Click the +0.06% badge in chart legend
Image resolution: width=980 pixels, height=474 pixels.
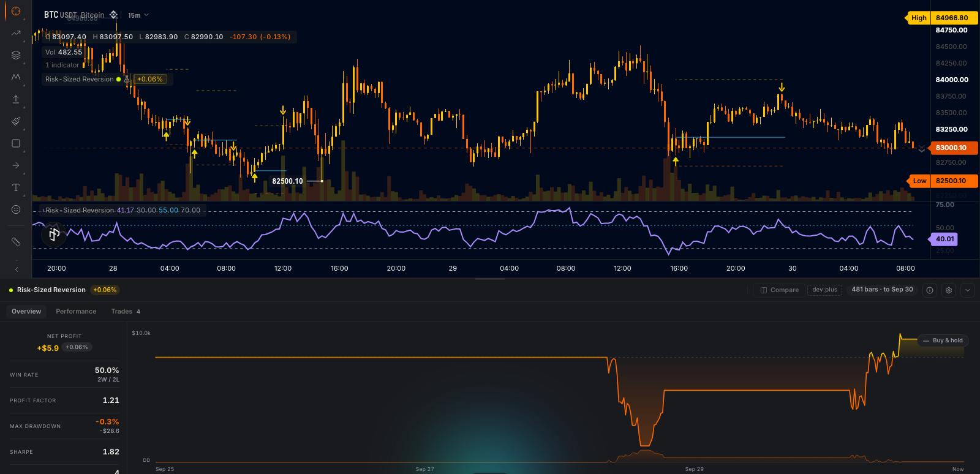pos(150,79)
